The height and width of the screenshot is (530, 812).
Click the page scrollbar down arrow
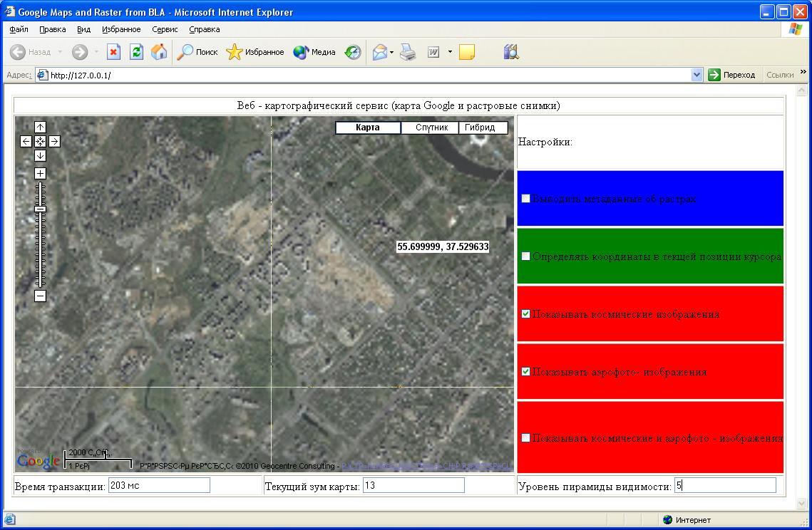[x=801, y=503]
